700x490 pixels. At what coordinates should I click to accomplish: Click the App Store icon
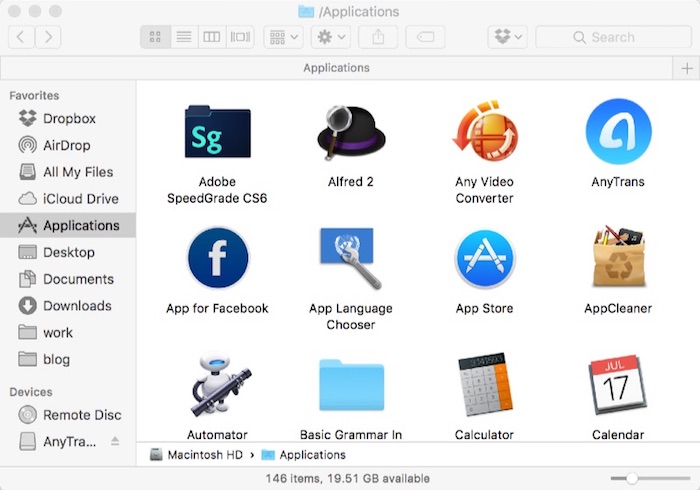pos(484,259)
